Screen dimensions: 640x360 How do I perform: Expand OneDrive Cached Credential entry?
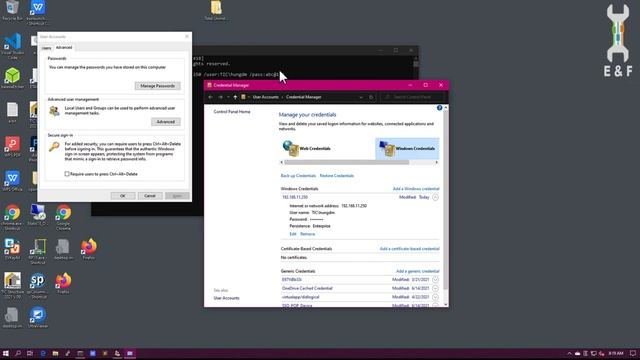[x=435, y=288]
